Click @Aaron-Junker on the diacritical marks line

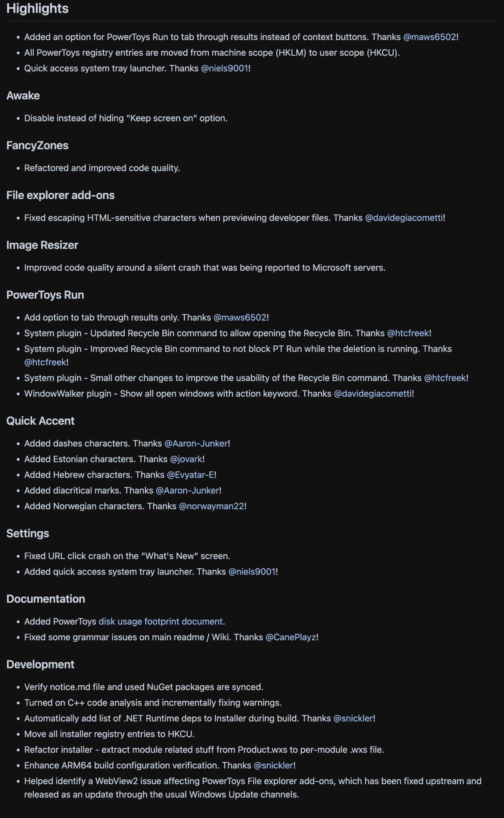click(187, 490)
